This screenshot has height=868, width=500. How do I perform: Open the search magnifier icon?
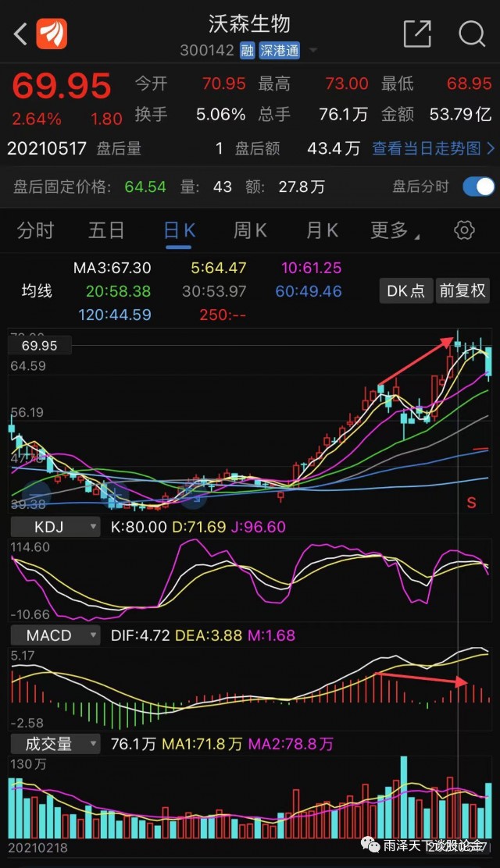472,34
